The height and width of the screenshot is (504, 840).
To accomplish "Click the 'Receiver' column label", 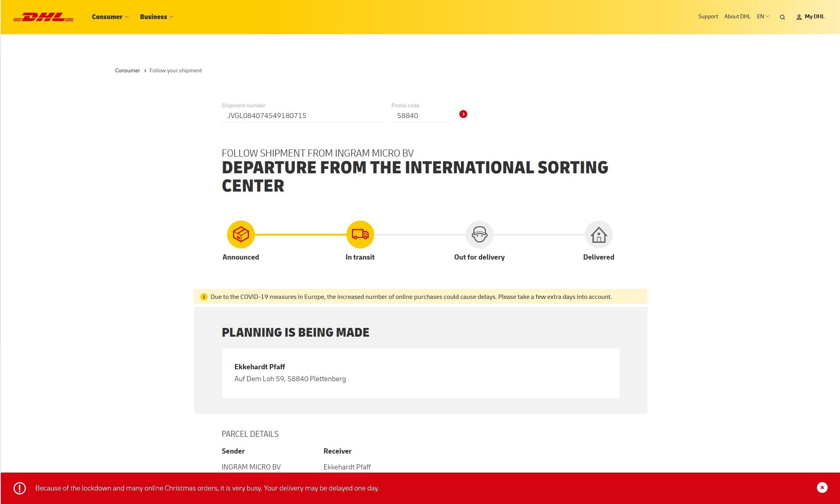I will point(337,451).
